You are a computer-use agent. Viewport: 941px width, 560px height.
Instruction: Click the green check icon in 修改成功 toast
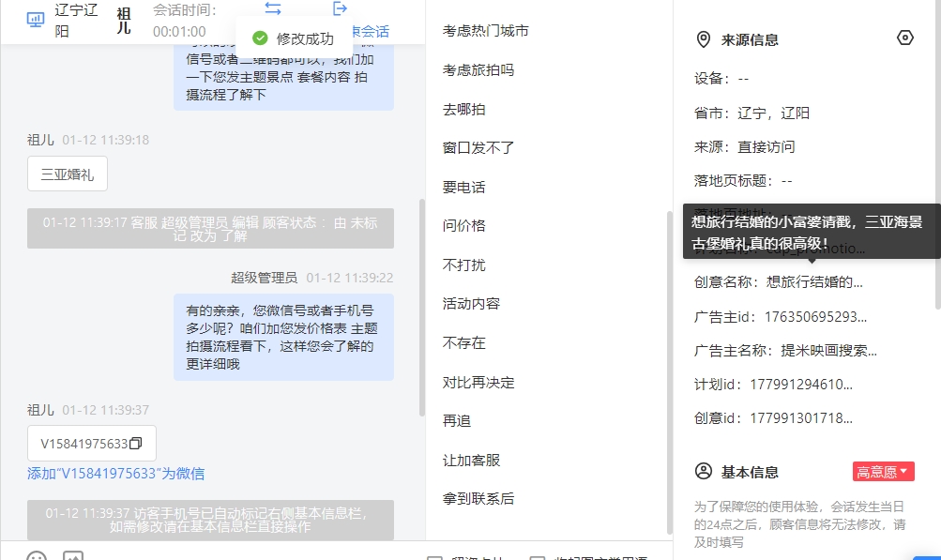pyautogui.click(x=260, y=38)
